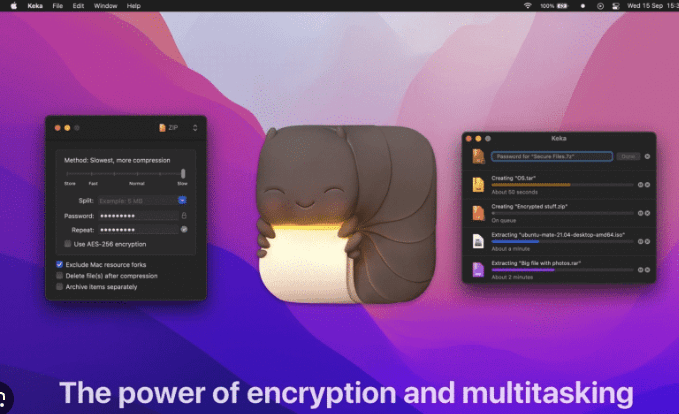Cancel the Secure Files.7z password task
The height and width of the screenshot is (414, 679).
click(647, 156)
